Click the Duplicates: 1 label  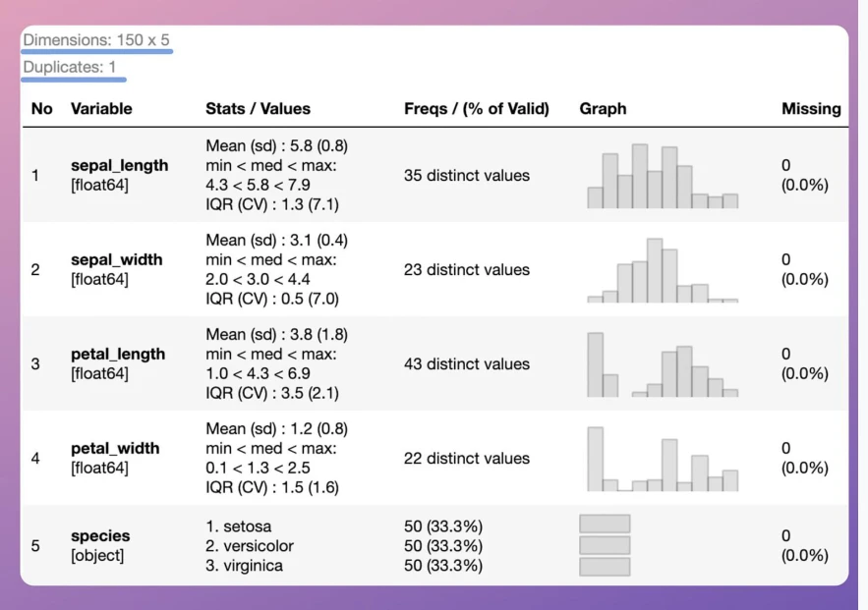[x=70, y=67]
